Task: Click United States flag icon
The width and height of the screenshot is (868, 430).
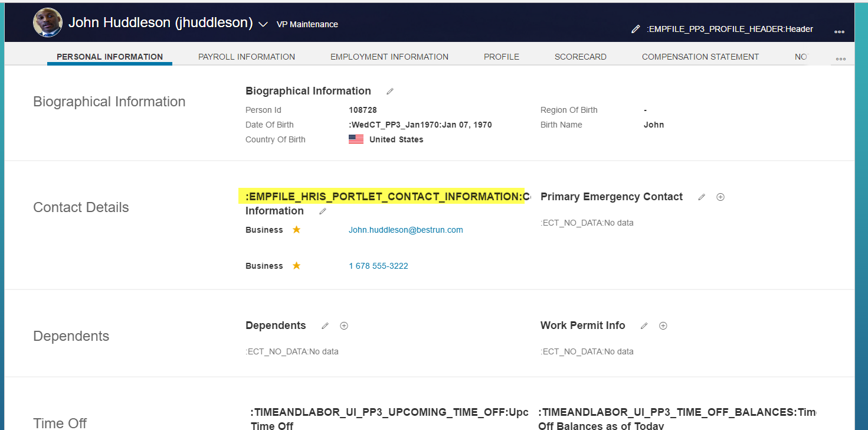Action: pos(356,139)
